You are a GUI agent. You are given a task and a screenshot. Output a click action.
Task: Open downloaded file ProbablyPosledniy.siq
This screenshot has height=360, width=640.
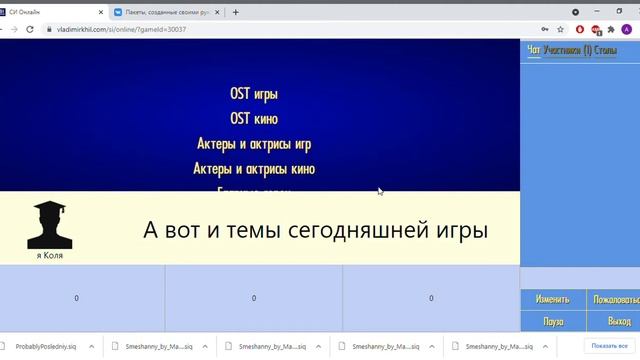coord(46,347)
